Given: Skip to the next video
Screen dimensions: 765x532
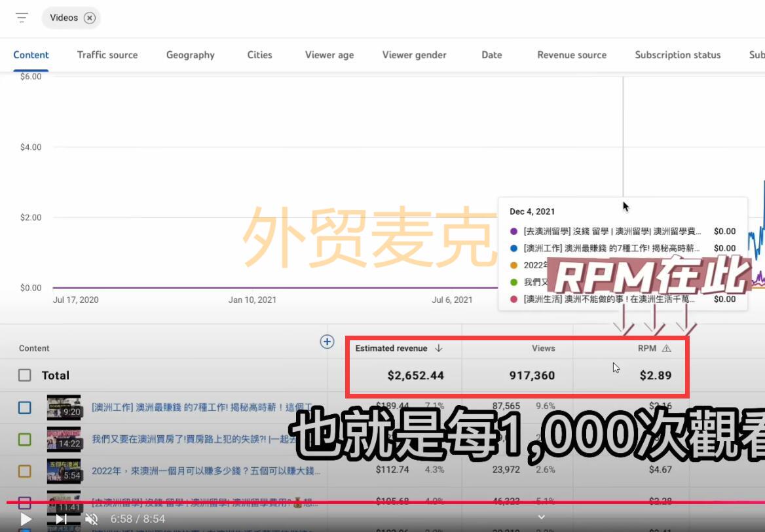Looking at the screenshot, I should 61,519.
